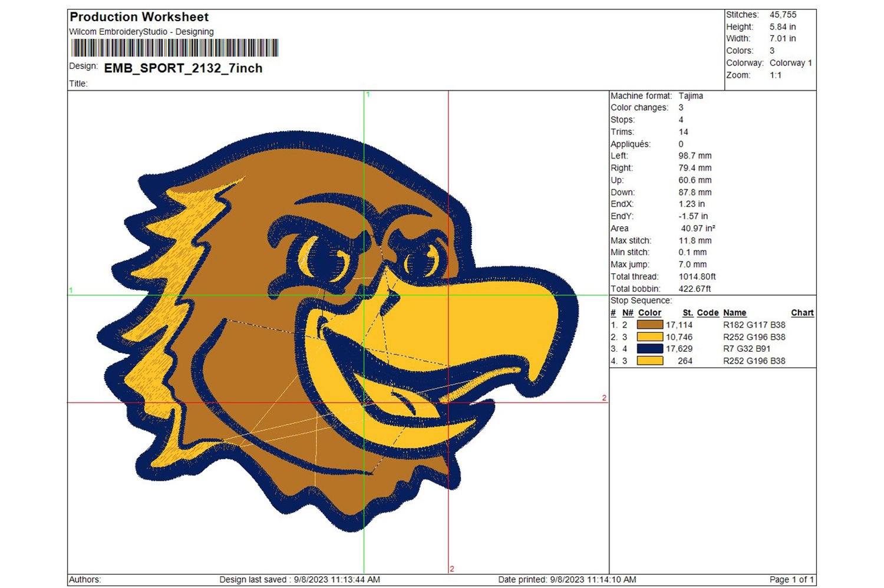Select stitch count 17,629 in stop 3

pyautogui.click(x=679, y=349)
